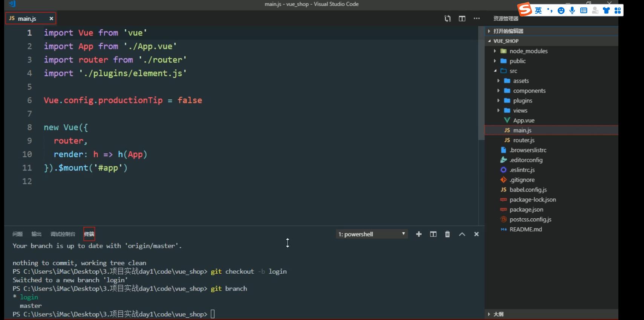Click the Sogou user account avatar icon
The width and height of the screenshot is (644, 320).
pos(595,11)
